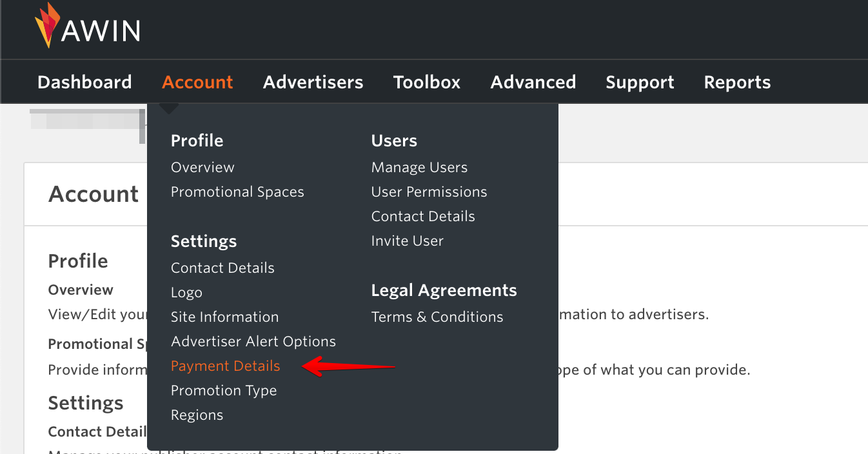This screenshot has height=454, width=868.
Task: Open the Account menu
Action: [x=197, y=83]
